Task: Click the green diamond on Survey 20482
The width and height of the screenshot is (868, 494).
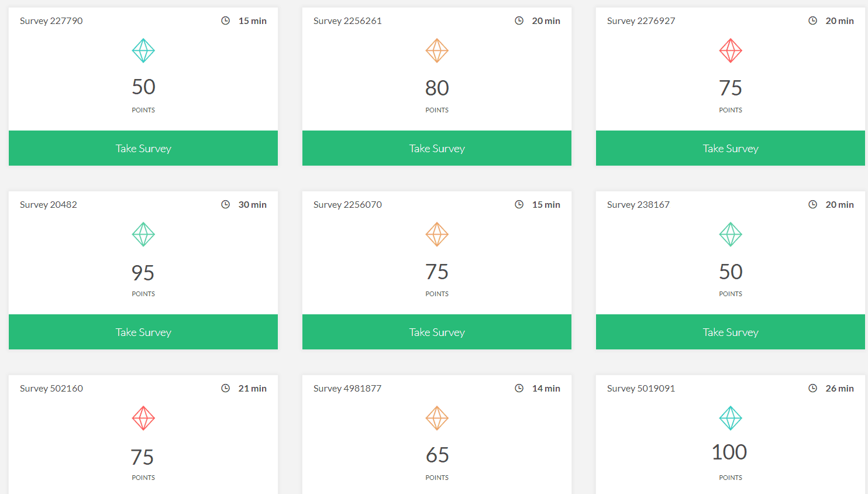Action: click(143, 234)
